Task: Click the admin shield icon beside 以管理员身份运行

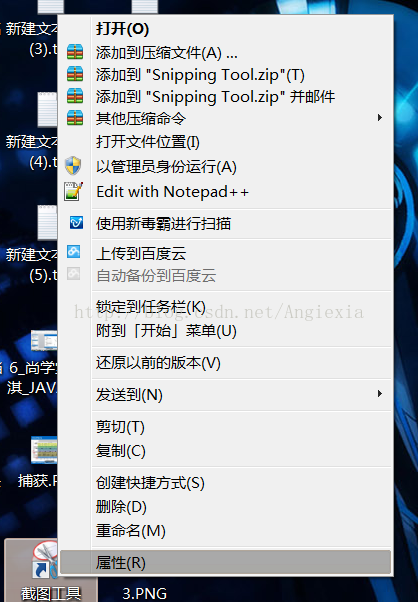Action: coord(73,166)
